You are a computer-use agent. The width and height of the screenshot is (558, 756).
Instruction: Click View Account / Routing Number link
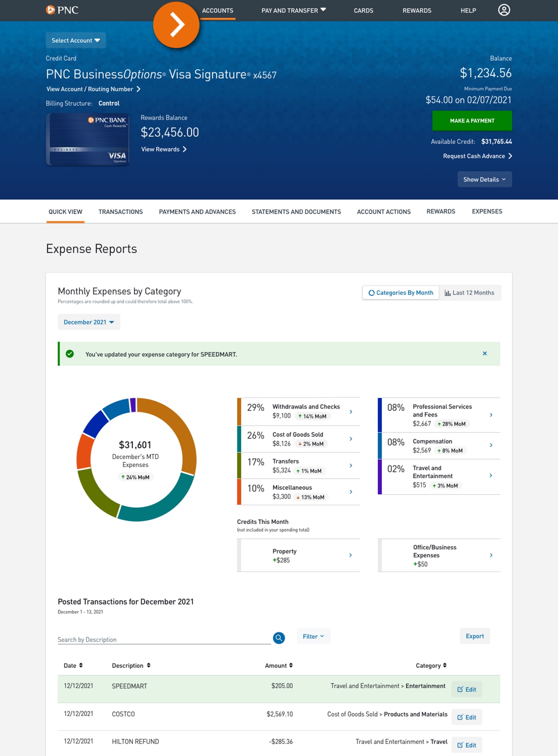(x=93, y=89)
